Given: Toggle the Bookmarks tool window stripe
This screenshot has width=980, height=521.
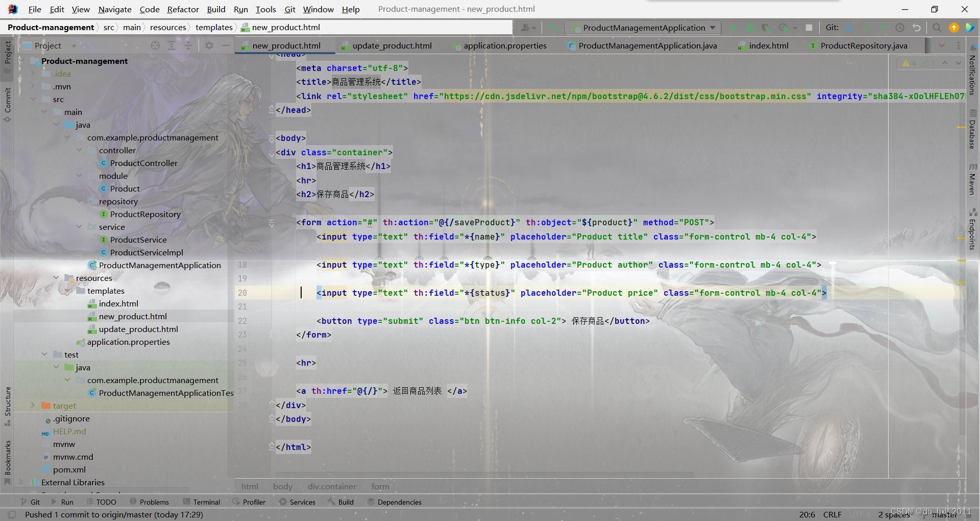Looking at the screenshot, I should (7, 462).
